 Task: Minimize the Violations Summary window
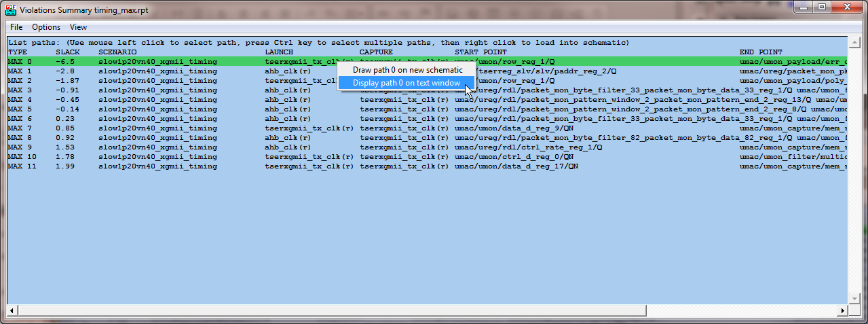[804, 7]
